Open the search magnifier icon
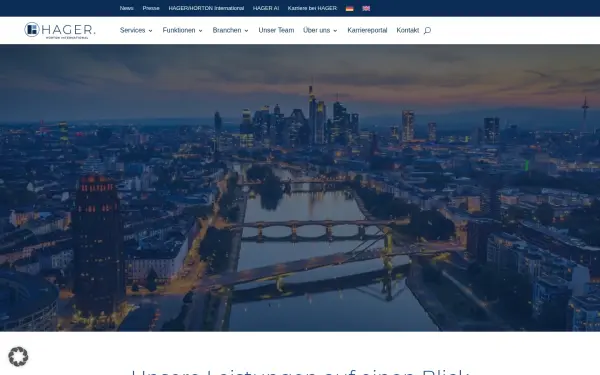 427,30
